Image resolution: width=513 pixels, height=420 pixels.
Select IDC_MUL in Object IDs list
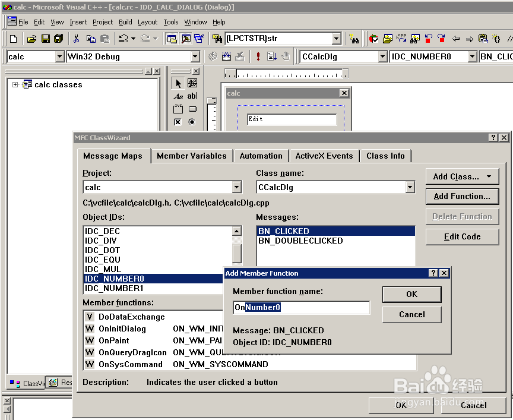158,269
